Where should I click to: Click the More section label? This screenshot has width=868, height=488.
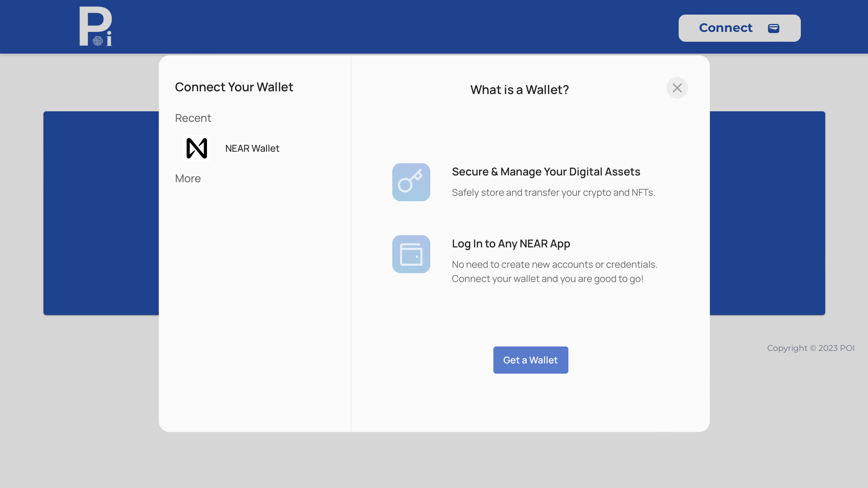(x=188, y=179)
